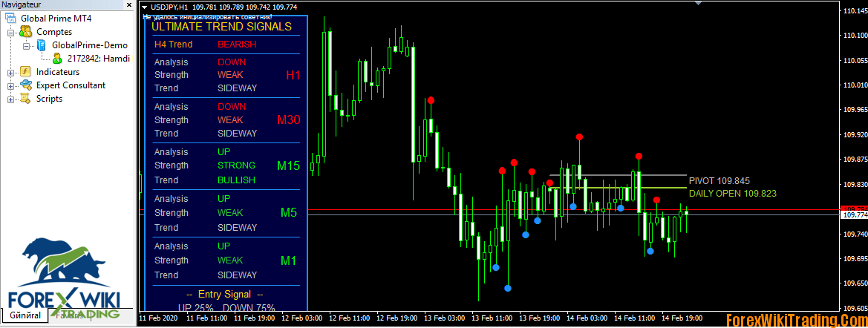Collapse the Comptes tree node
Image resolution: width=868 pixels, height=328 pixels.
11,33
